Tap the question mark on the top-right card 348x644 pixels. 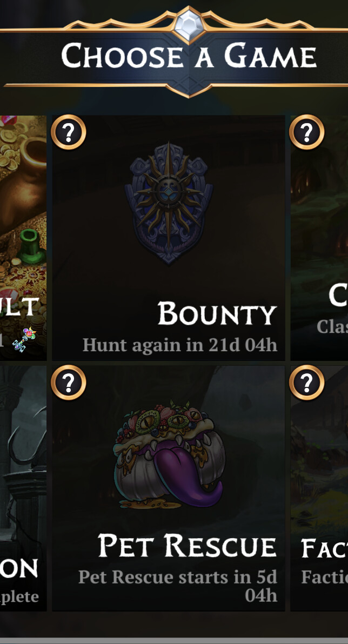(x=306, y=132)
